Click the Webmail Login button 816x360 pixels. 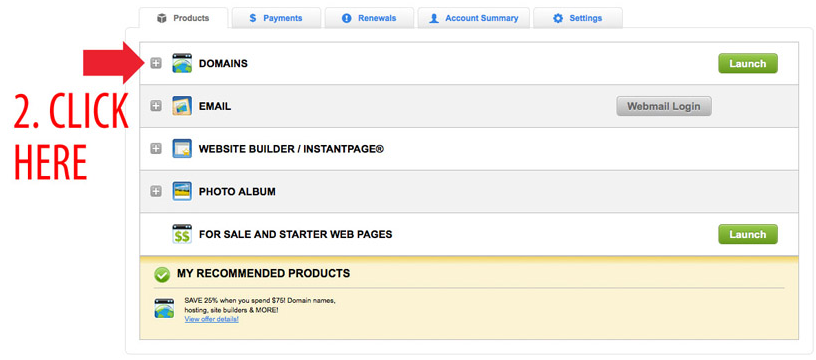pos(664,106)
